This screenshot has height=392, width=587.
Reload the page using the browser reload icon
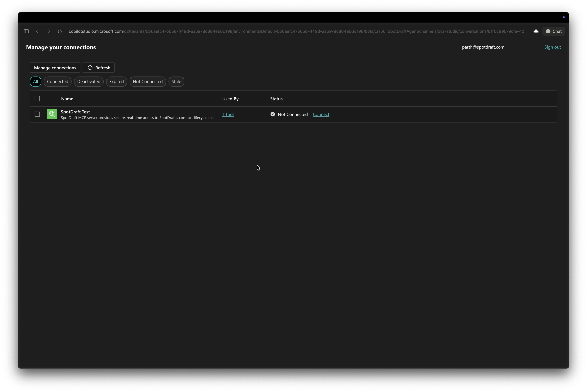(x=60, y=31)
